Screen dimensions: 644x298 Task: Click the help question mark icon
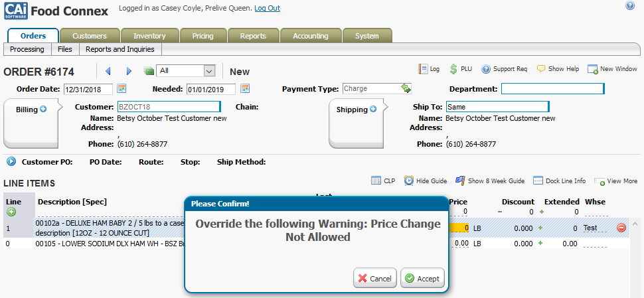(x=630, y=6)
